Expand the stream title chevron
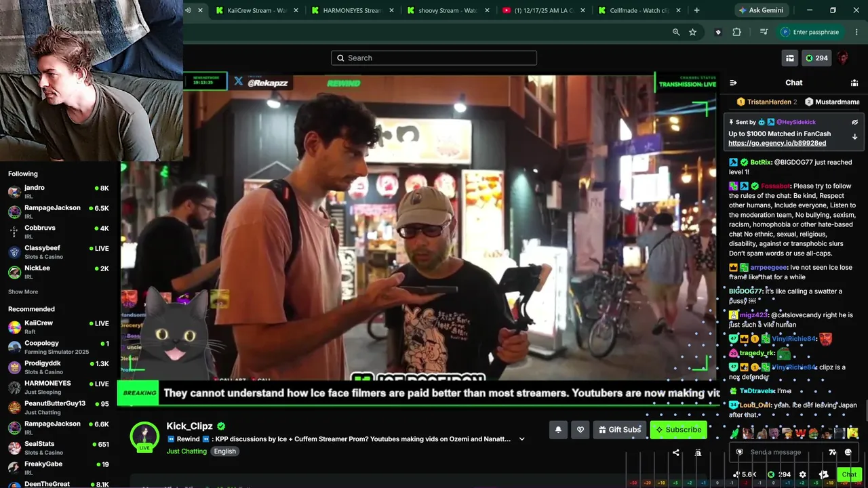The height and width of the screenshot is (488, 868). point(521,439)
